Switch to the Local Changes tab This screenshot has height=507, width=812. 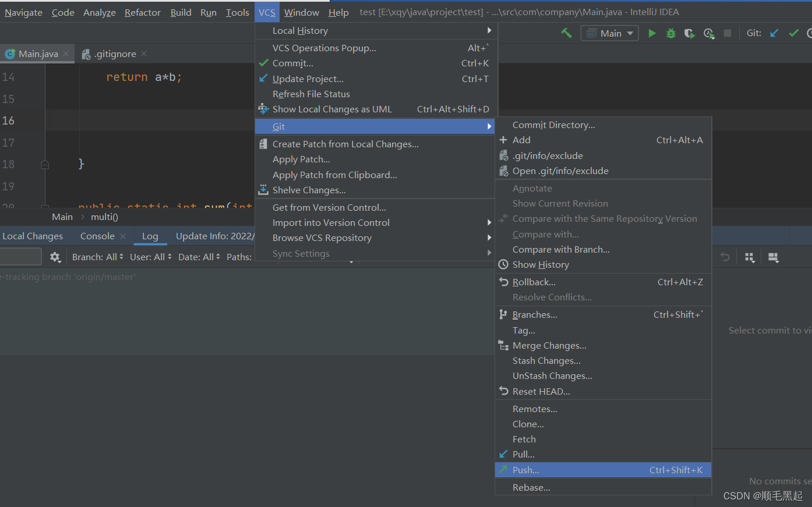coord(33,236)
